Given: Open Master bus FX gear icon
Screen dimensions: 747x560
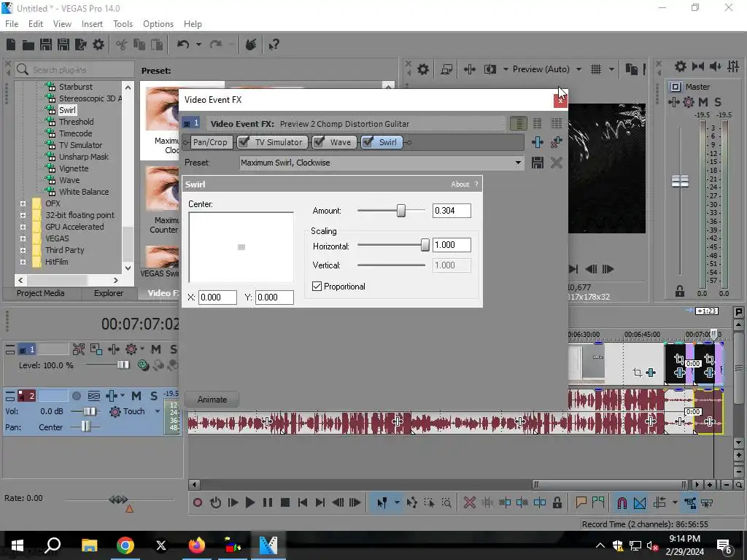Looking at the screenshot, I should [689, 102].
